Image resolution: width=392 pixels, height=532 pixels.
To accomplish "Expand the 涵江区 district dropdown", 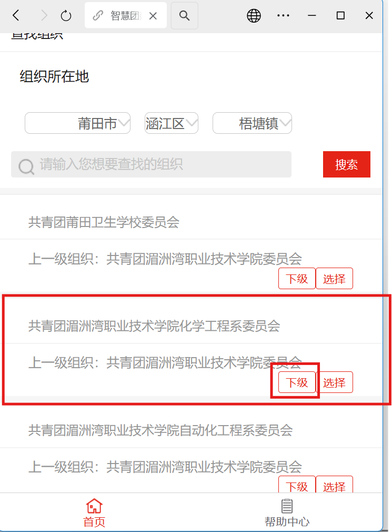I will (172, 123).
